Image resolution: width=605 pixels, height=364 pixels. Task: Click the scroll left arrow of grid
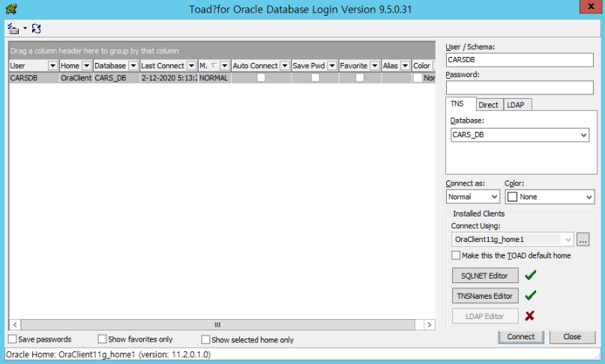15,324
